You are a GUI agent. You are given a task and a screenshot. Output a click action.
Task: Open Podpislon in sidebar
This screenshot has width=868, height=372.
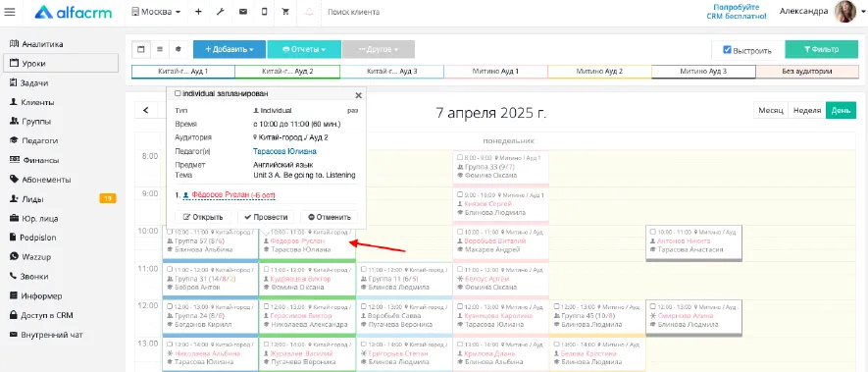tap(61, 238)
